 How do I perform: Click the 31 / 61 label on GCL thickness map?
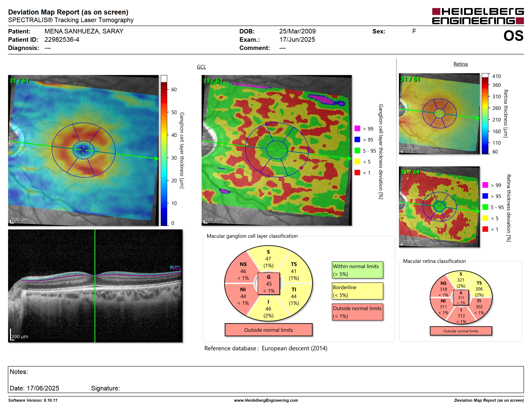pyautogui.click(x=19, y=81)
